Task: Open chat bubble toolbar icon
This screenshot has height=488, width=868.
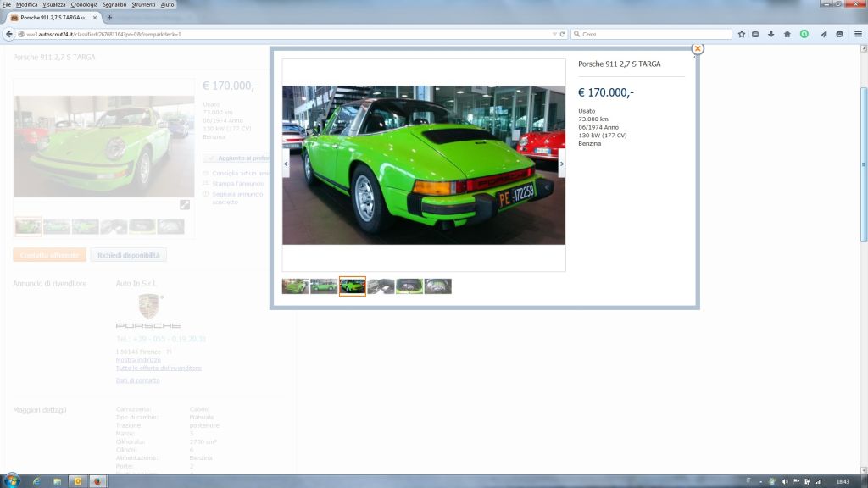Action: click(x=839, y=34)
